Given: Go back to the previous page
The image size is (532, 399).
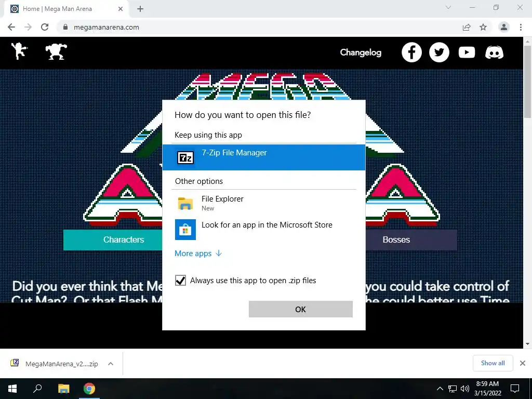Looking at the screenshot, I should [11, 27].
